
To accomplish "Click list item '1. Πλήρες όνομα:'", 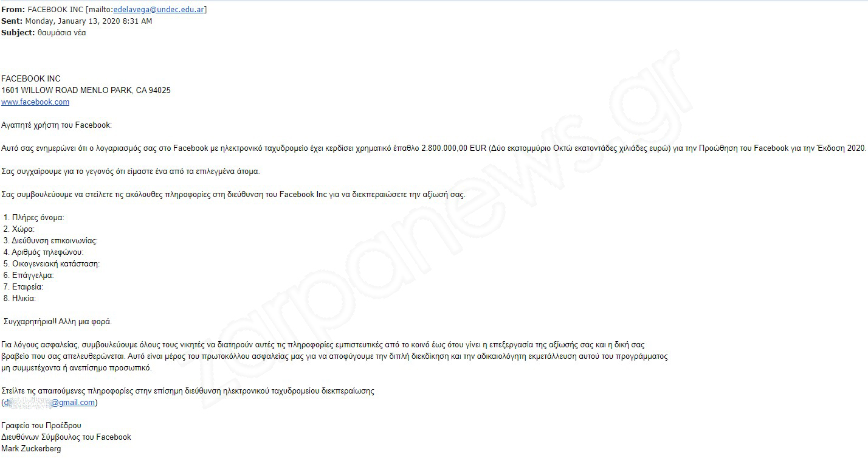I will (33, 217).
